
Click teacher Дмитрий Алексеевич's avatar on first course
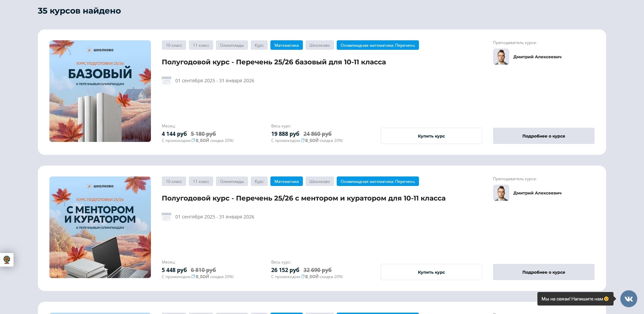(x=501, y=57)
